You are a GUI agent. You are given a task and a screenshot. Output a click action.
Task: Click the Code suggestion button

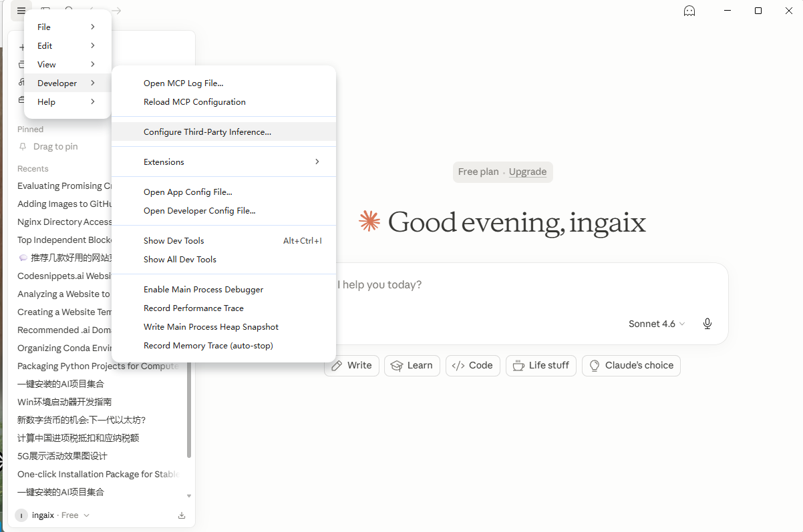(x=472, y=365)
